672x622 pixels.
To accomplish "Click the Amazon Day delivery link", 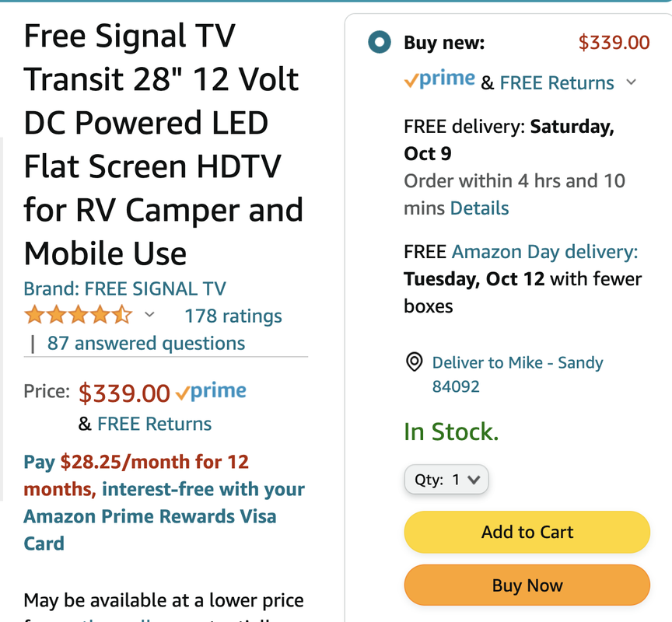I will (544, 252).
